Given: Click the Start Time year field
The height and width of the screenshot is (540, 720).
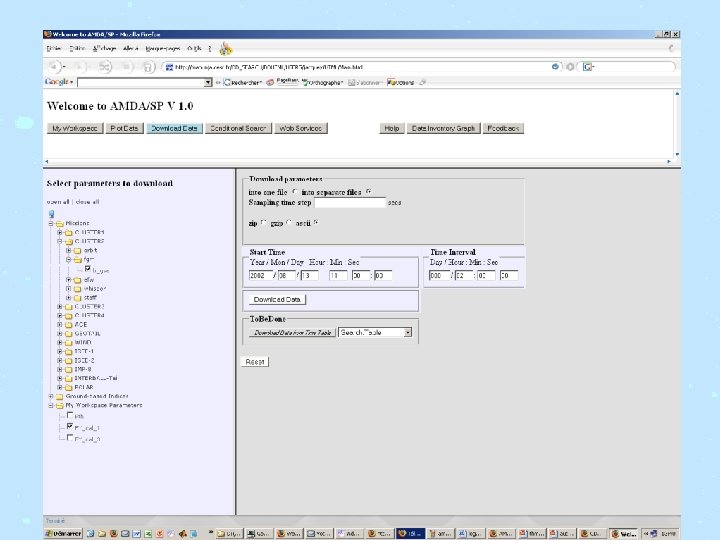Looking at the screenshot, I should click(x=261, y=276).
